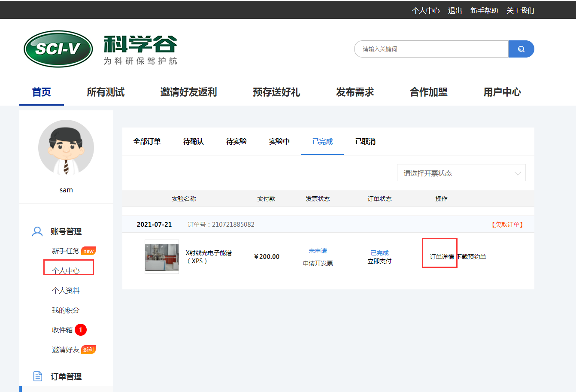This screenshot has height=392, width=576.
Task: Click the order management document icon
Action: click(38, 377)
